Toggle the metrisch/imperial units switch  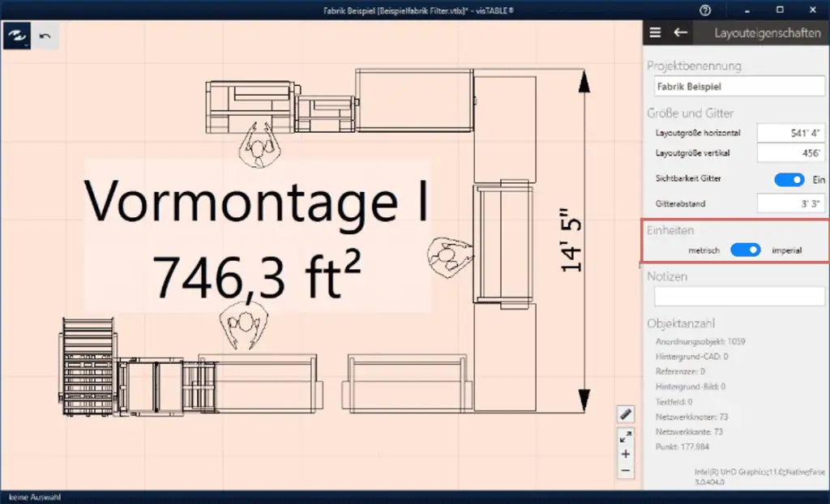746,250
